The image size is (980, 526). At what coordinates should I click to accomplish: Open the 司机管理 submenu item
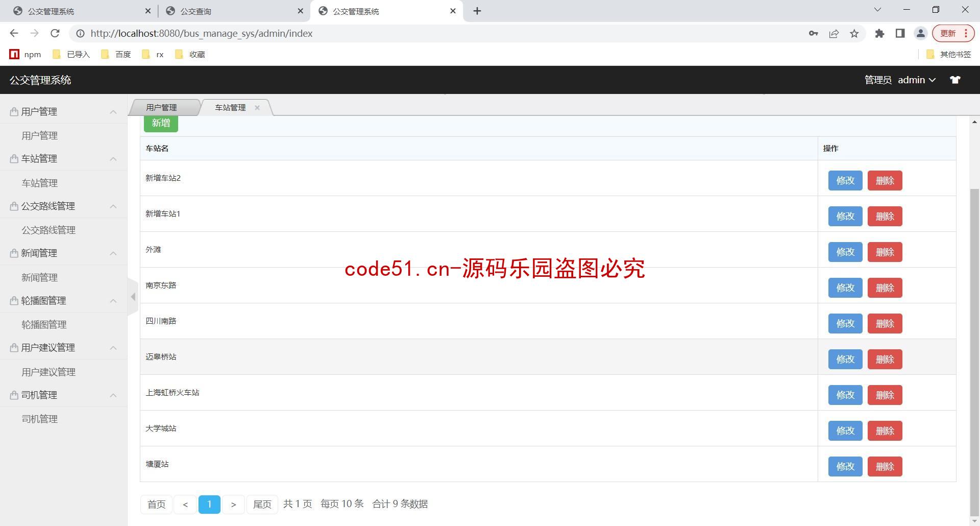(39, 419)
